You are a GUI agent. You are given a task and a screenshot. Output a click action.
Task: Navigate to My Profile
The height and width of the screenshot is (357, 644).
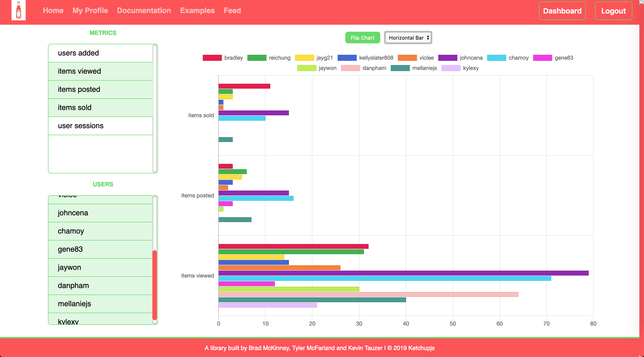(90, 10)
